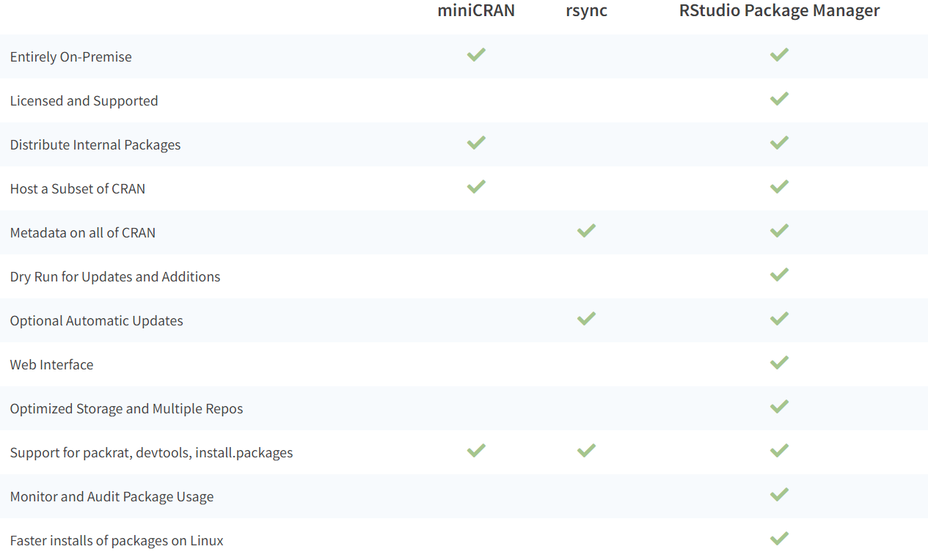The image size is (928, 560).
Task: Click the Faster installs of packages on Linux label
Action: coord(117,541)
